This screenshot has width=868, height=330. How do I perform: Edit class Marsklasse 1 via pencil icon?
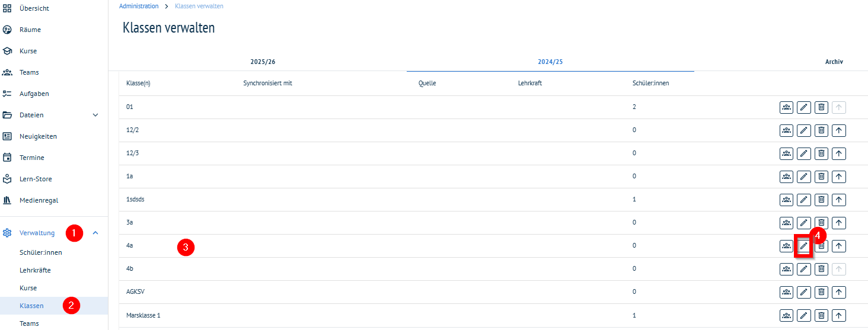click(x=803, y=315)
